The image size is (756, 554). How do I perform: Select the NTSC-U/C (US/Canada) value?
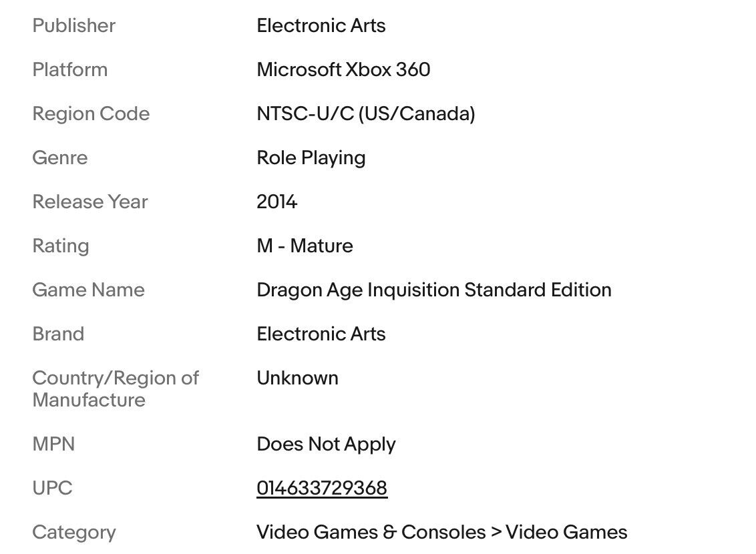point(366,113)
